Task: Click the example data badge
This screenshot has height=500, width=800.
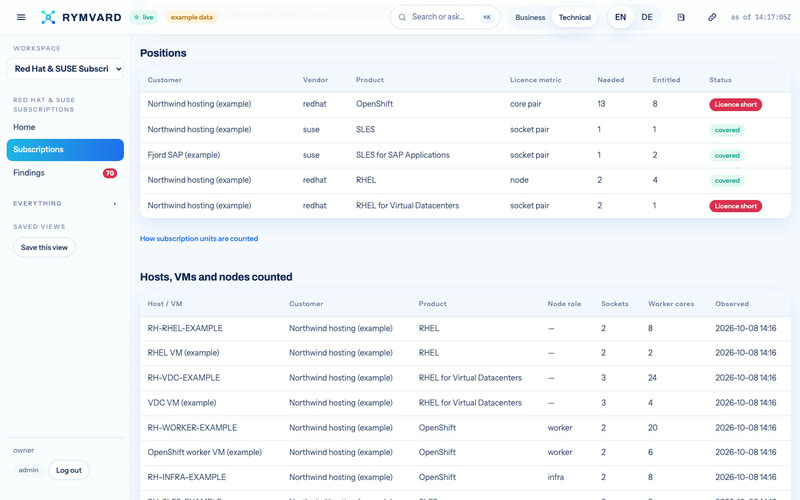Action: [x=191, y=17]
